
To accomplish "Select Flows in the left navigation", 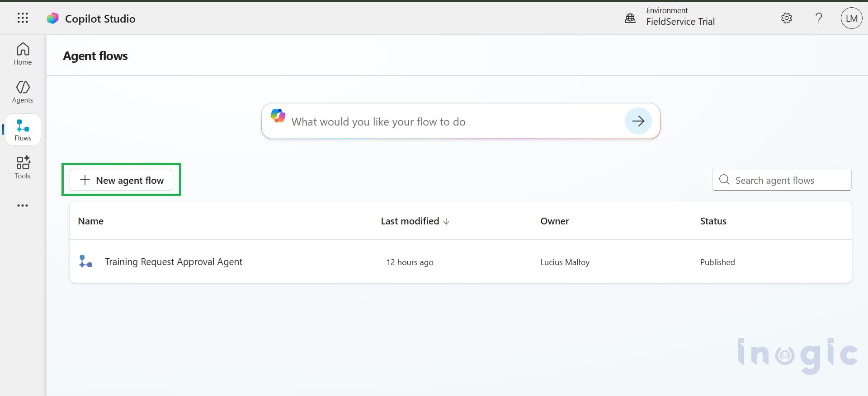I will point(23,130).
